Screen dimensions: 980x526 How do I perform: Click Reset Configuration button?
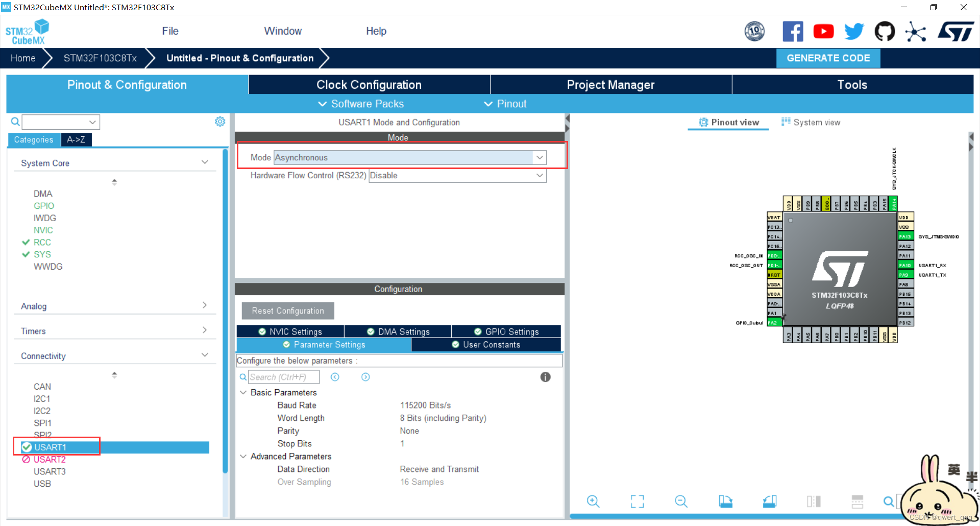288,310
